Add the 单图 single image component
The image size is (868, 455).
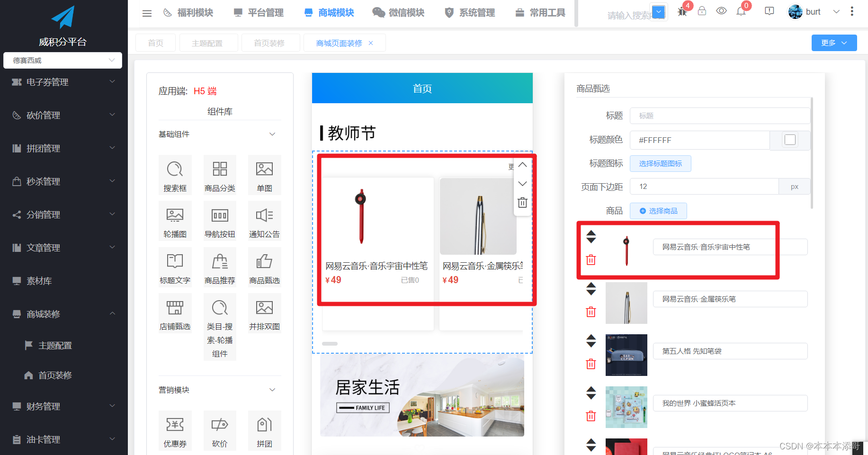(x=264, y=175)
